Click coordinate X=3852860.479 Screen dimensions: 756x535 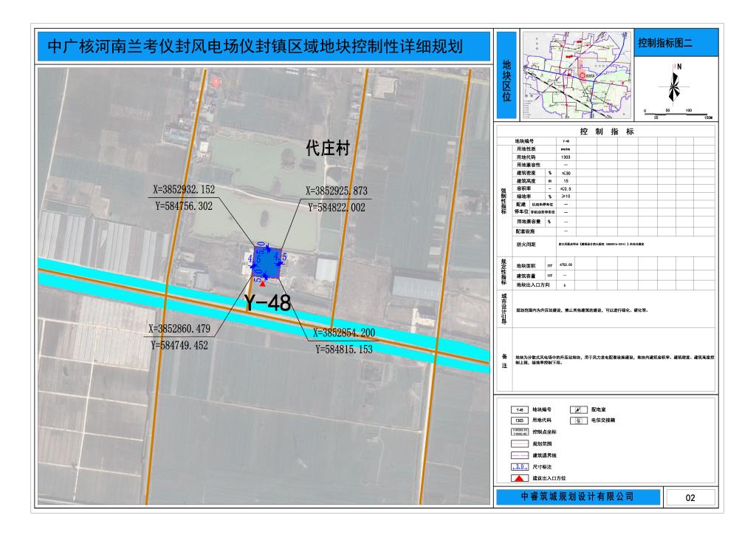click(179, 329)
